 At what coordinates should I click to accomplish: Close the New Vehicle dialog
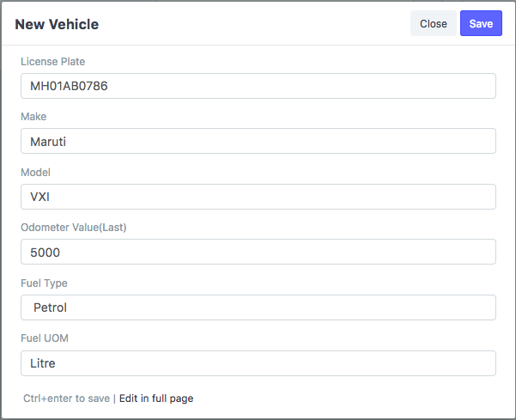click(433, 24)
